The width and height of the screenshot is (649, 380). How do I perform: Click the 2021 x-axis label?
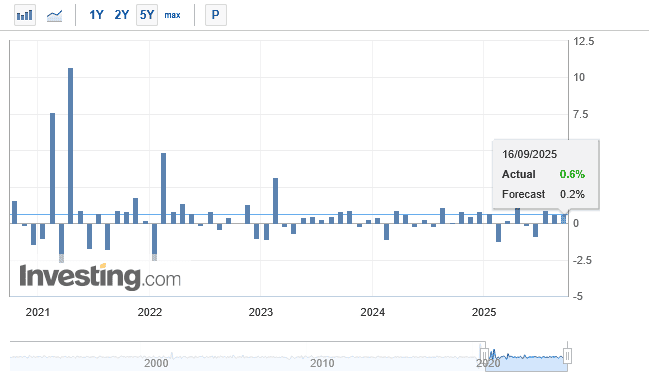click(x=38, y=312)
